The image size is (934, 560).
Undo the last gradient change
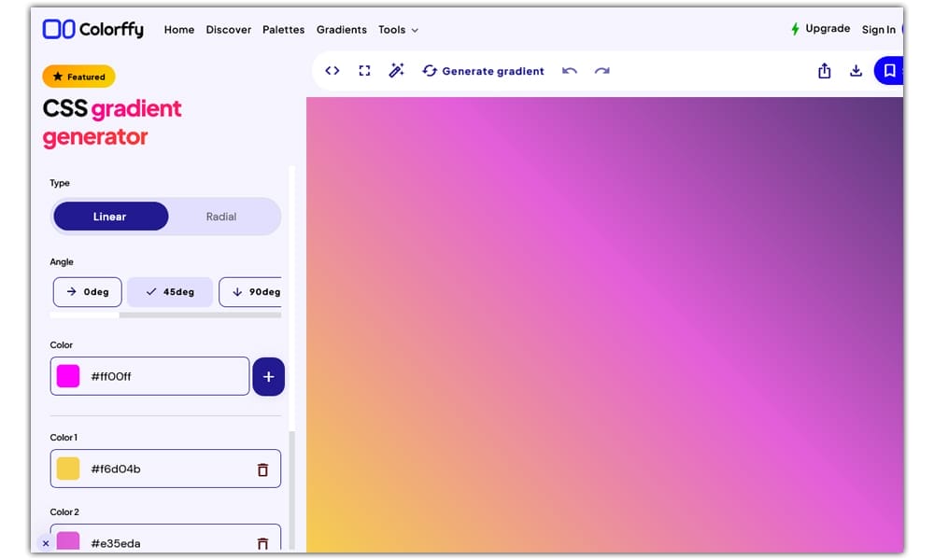click(x=570, y=70)
